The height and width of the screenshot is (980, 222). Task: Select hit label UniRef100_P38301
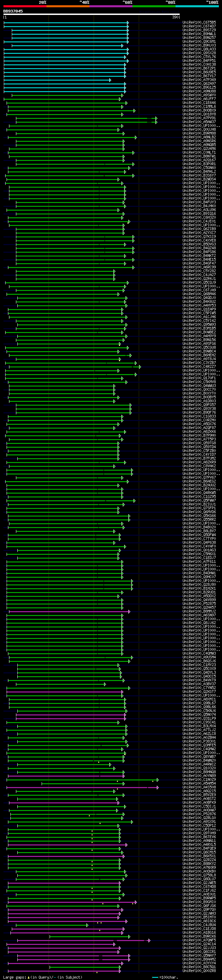199,741
